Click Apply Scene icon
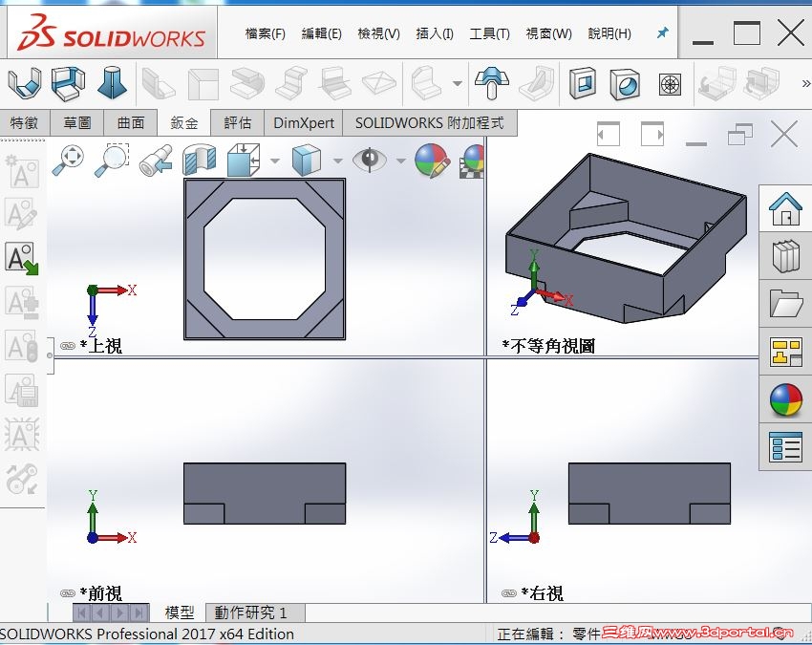 [x=472, y=161]
